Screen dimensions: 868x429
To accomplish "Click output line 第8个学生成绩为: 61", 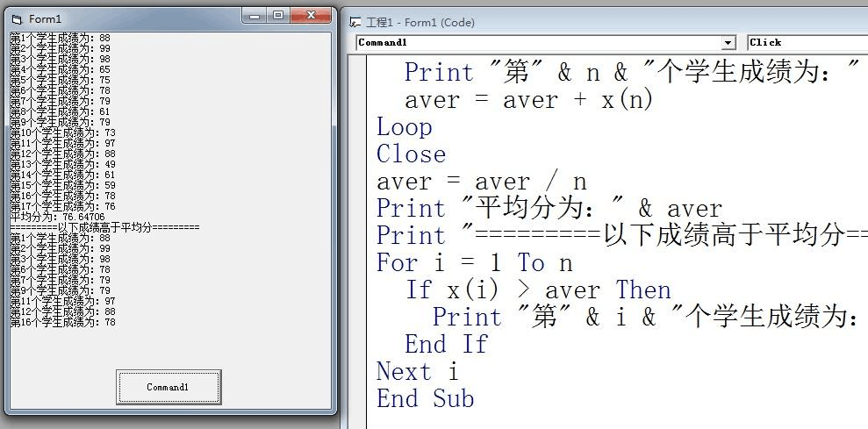I will [x=61, y=111].
